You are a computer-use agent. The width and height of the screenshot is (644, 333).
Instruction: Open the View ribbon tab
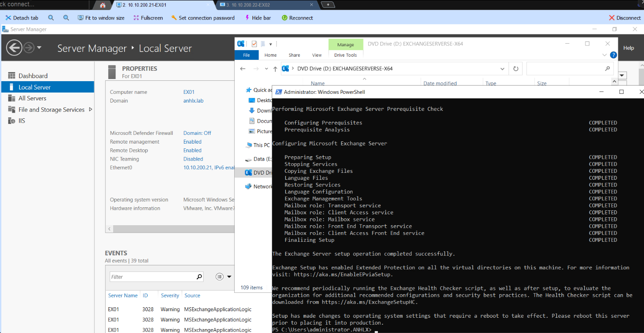click(x=317, y=55)
